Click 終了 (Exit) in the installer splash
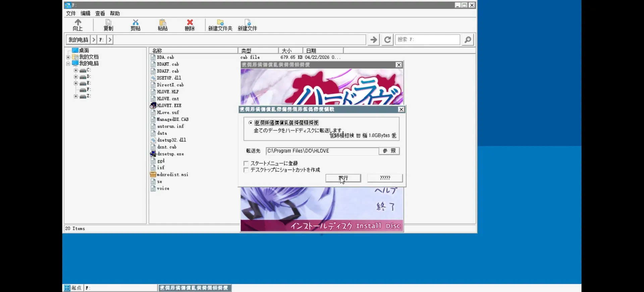The height and width of the screenshot is (292, 644). (386, 206)
